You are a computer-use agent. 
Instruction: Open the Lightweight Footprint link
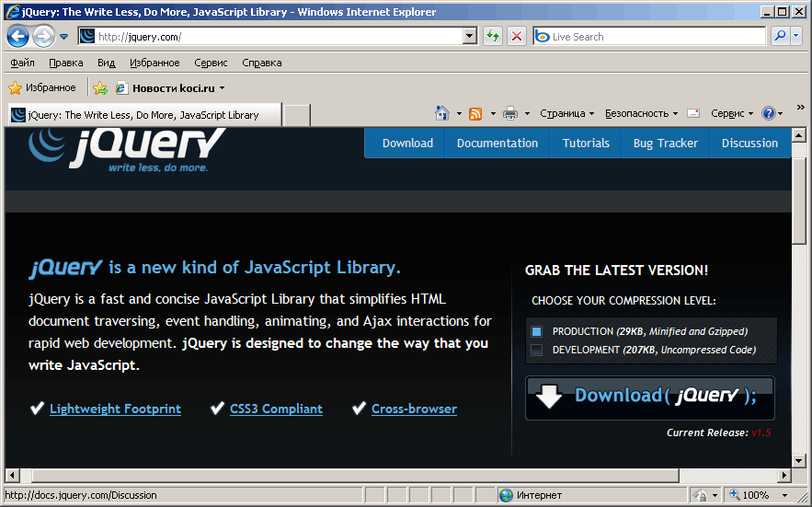click(x=115, y=409)
